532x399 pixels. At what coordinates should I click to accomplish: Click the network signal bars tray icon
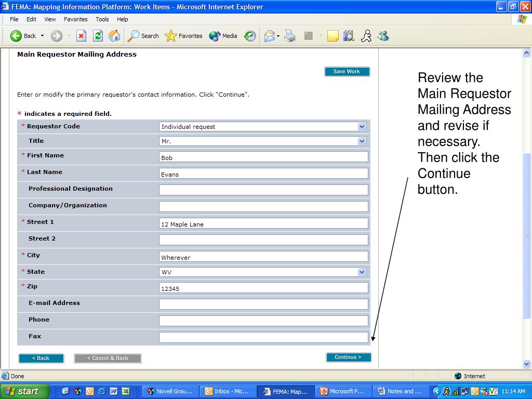pos(456,391)
